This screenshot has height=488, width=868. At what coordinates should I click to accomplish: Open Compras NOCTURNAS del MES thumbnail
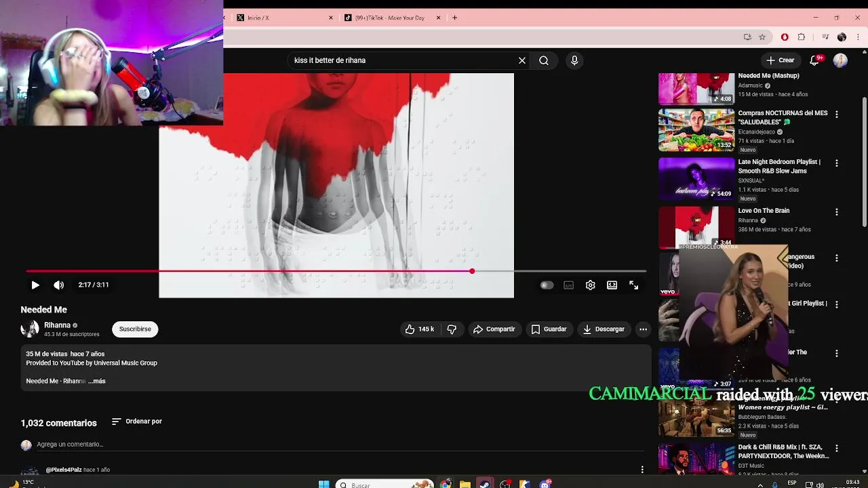tap(696, 130)
